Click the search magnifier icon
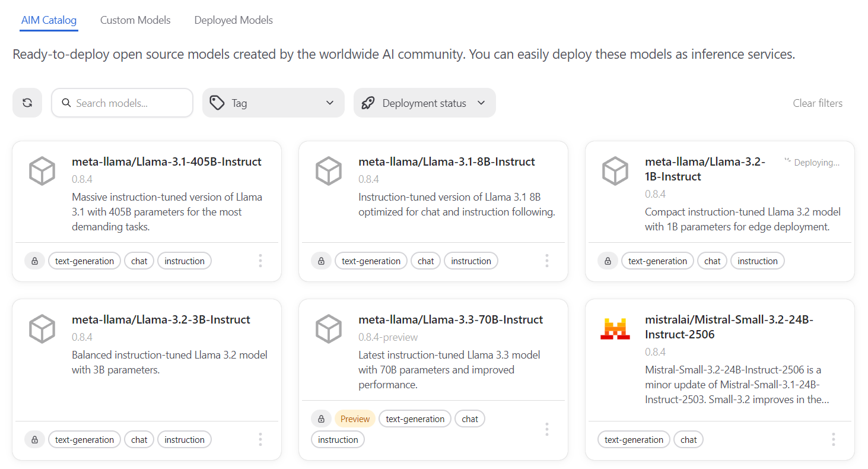The image size is (868, 469). coord(66,102)
